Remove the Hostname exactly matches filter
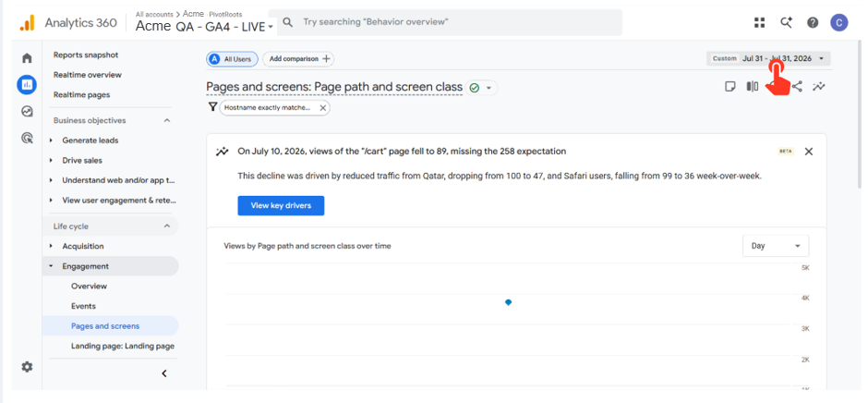868x403 pixels. (x=323, y=107)
